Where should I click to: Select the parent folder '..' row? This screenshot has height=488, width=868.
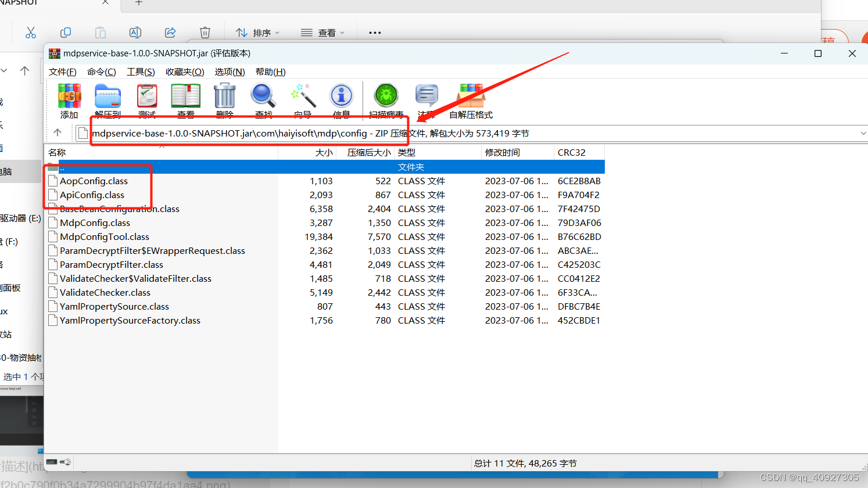click(325, 167)
